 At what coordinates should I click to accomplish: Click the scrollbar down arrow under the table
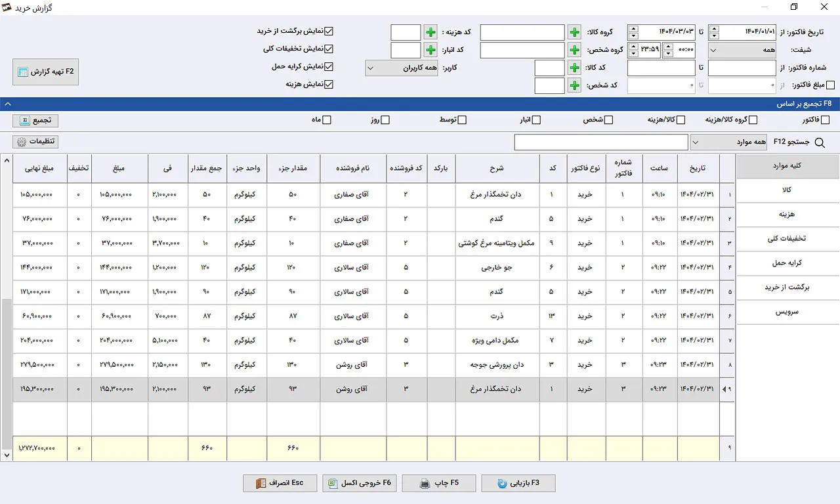coord(7,454)
